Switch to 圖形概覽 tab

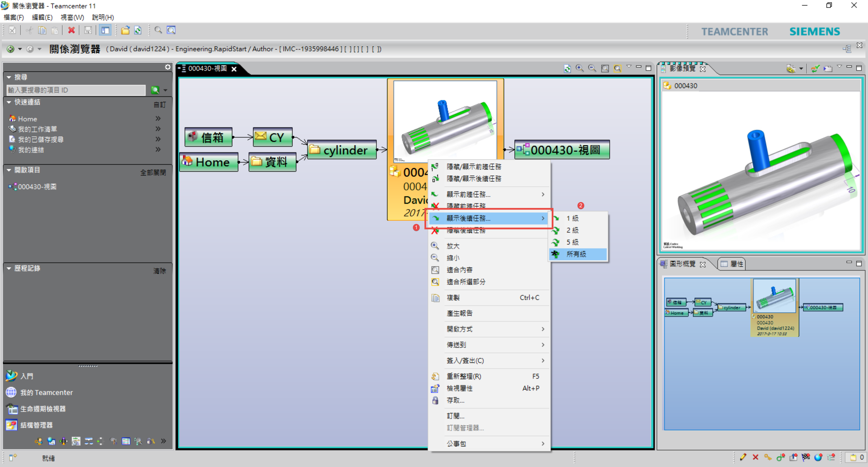pyautogui.click(x=682, y=264)
